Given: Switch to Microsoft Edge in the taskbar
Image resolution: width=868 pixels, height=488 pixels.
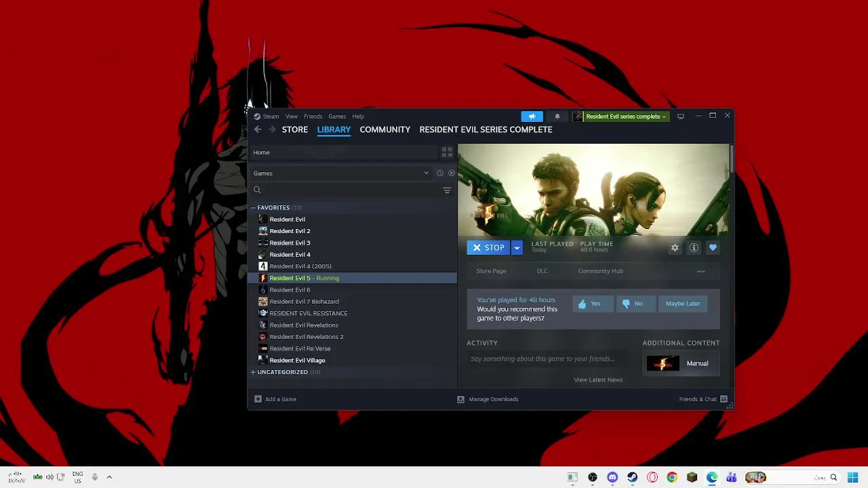Looking at the screenshot, I should pyautogui.click(x=712, y=478).
